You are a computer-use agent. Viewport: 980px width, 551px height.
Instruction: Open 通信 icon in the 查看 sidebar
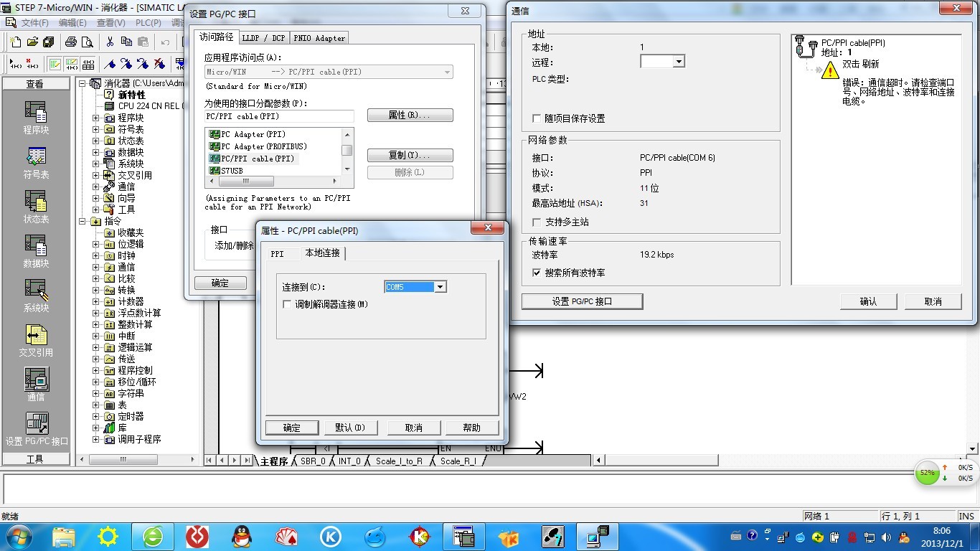pyautogui.click(x=36, y=379)
